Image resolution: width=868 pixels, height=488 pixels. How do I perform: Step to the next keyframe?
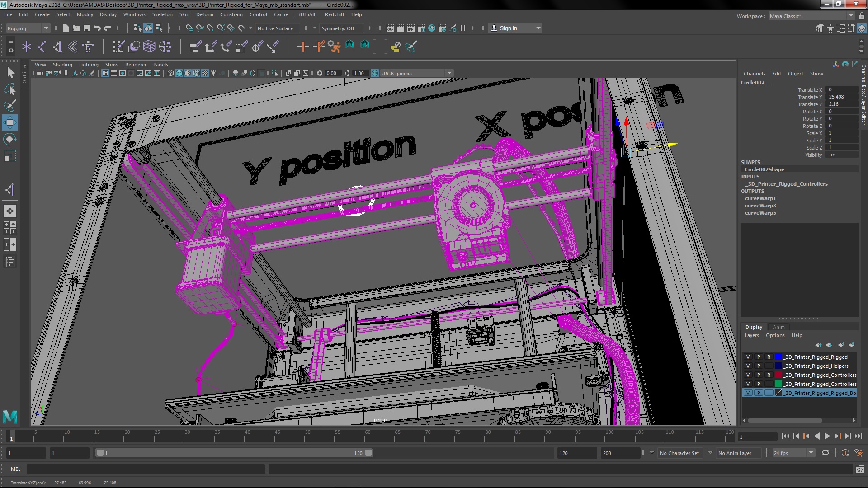[x=837, y=436]
